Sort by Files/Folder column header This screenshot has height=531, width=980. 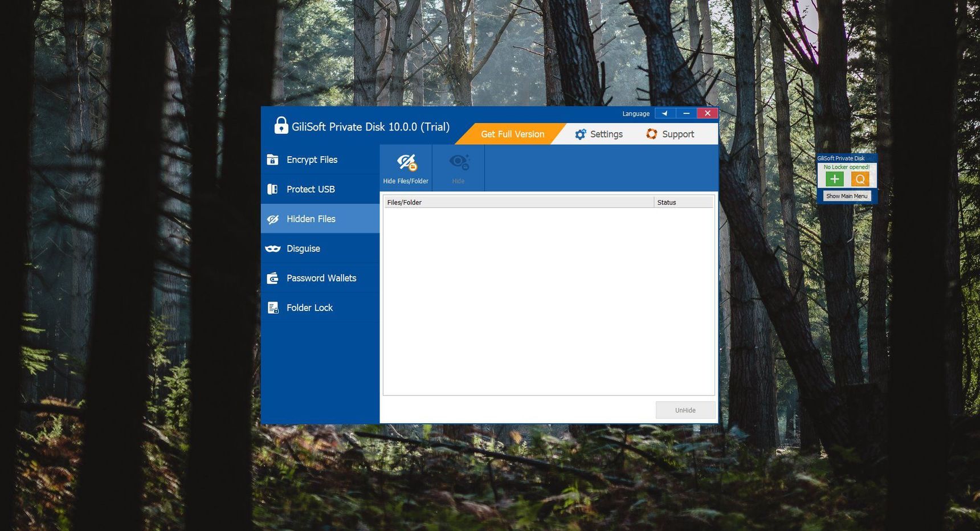pos(518,202)
